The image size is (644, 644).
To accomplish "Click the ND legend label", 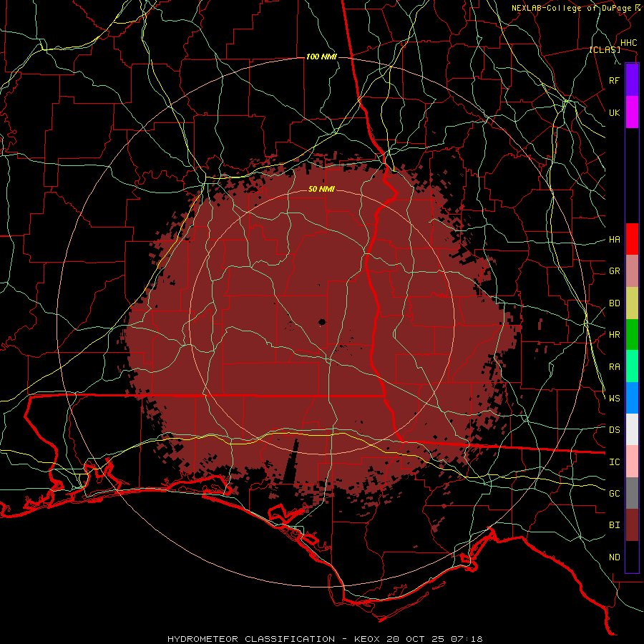I will point(615,557).
